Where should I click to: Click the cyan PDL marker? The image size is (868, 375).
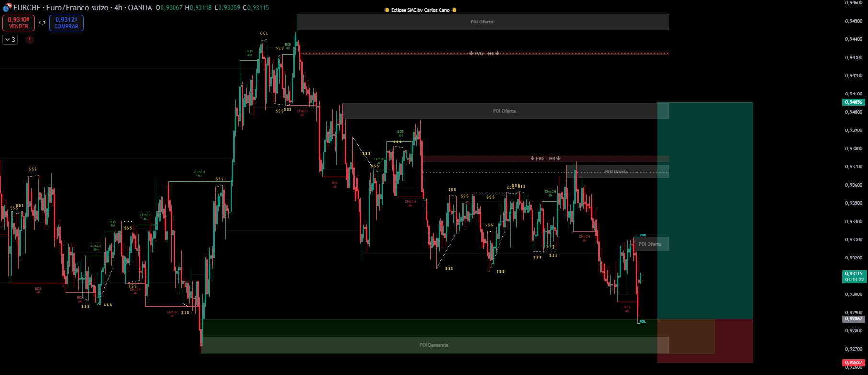(642, 322)
